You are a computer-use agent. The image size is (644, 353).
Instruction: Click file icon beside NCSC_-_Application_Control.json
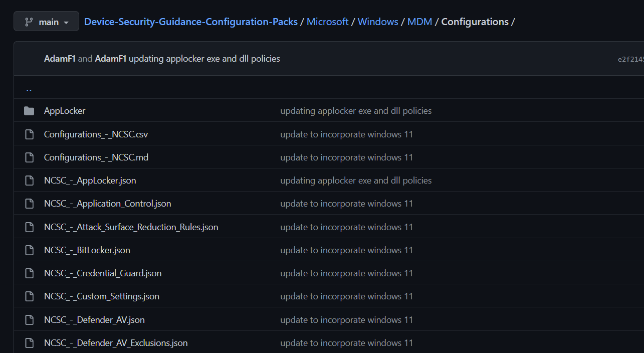point(29,204)
